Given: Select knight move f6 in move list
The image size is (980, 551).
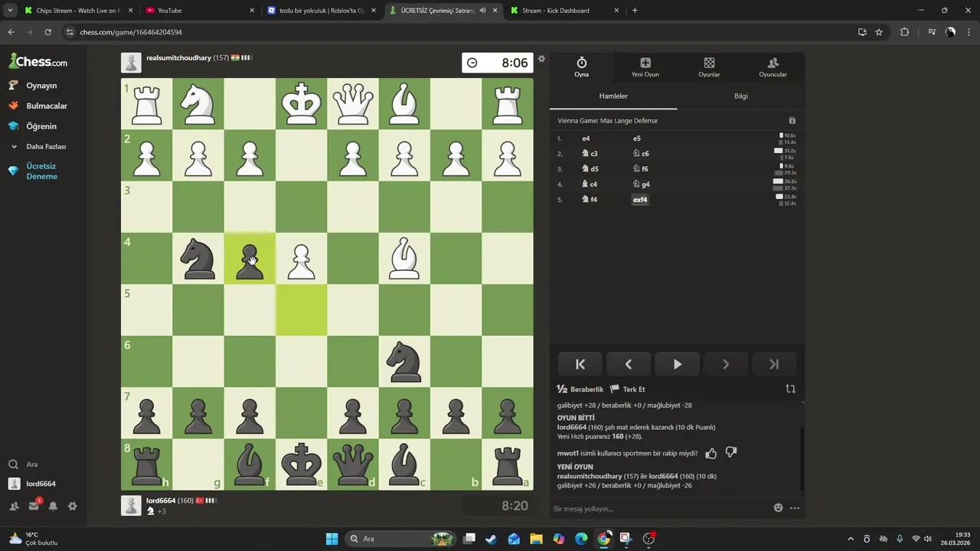Looking at the screenshot, I should click(641, 169).
